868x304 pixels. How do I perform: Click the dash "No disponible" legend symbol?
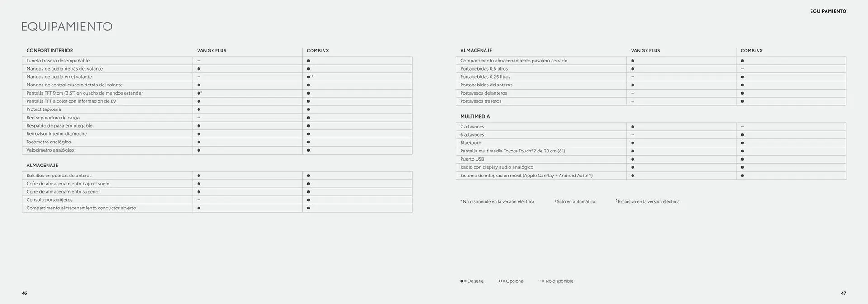click(x=539, y=281)
